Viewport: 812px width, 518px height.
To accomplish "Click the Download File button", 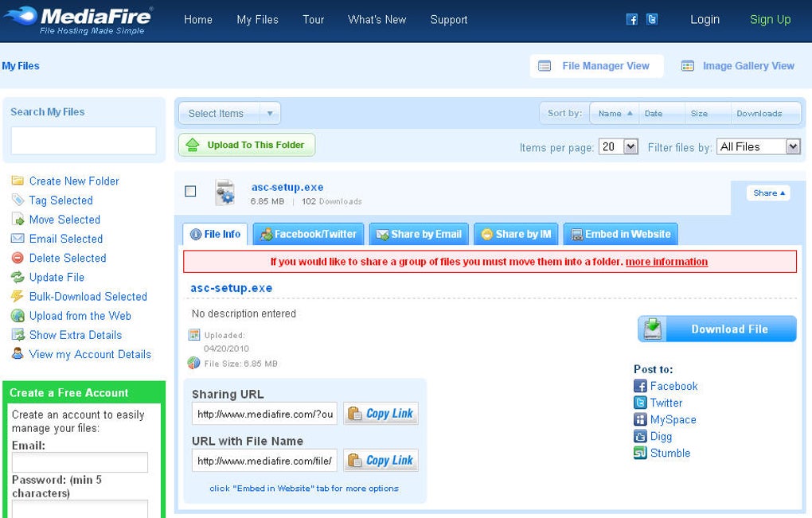I will [717, 329].
